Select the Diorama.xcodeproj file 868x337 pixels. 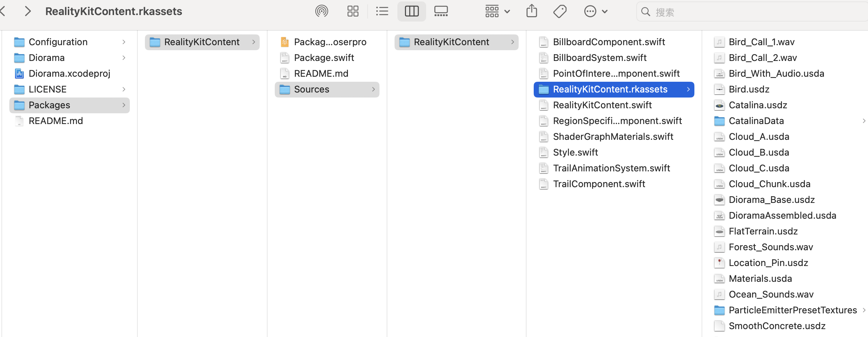69,73
